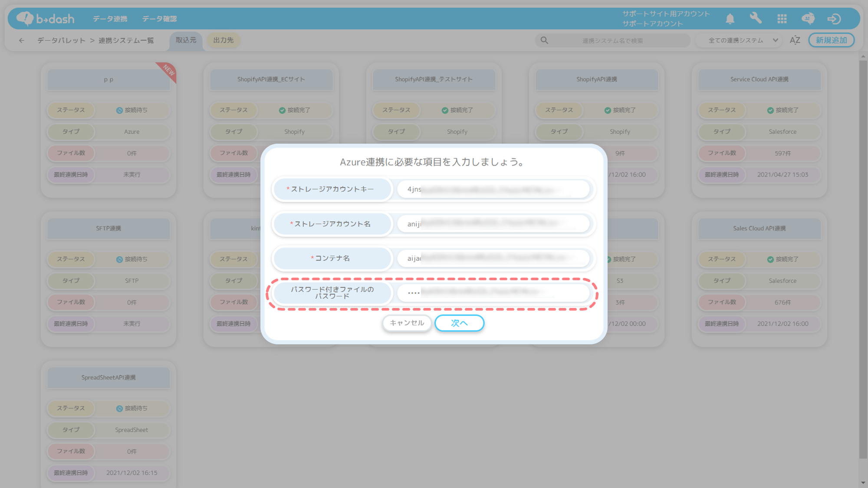Screen dimensions: 868x488
Task: Focus the コンテナ名 input field
Action: [493, 258]
